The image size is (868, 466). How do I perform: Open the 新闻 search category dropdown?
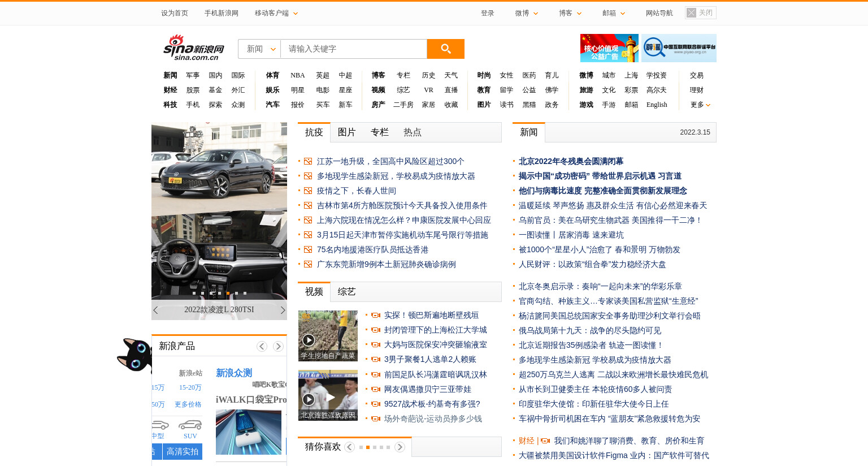click(x=259, y=49)
